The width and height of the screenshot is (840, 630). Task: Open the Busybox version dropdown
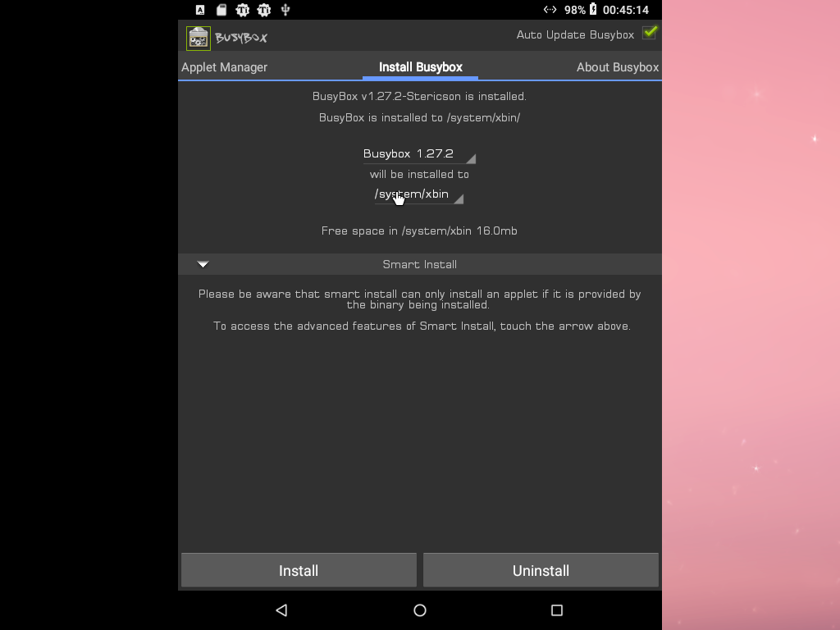419,153
